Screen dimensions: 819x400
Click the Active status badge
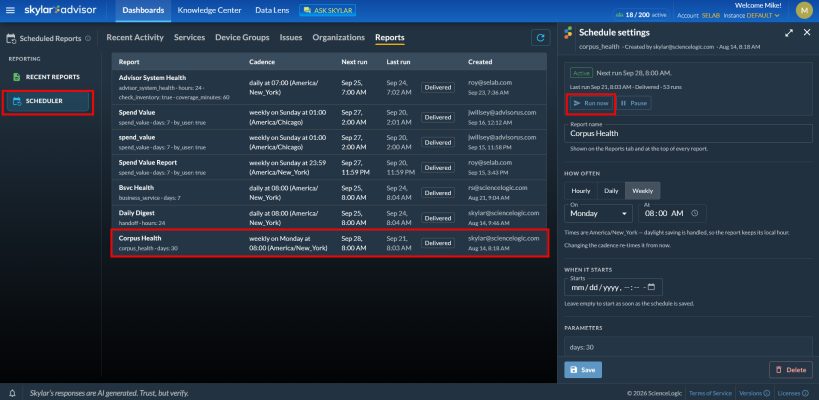pos(581,73)
